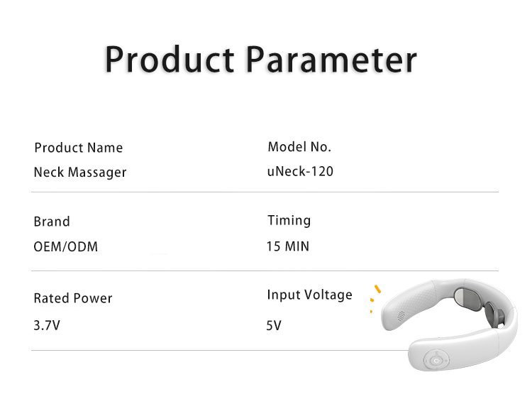Viewport: 532px width, 399px height.
Task: Click the Product Parameter heading
Action: click(260, 60)
